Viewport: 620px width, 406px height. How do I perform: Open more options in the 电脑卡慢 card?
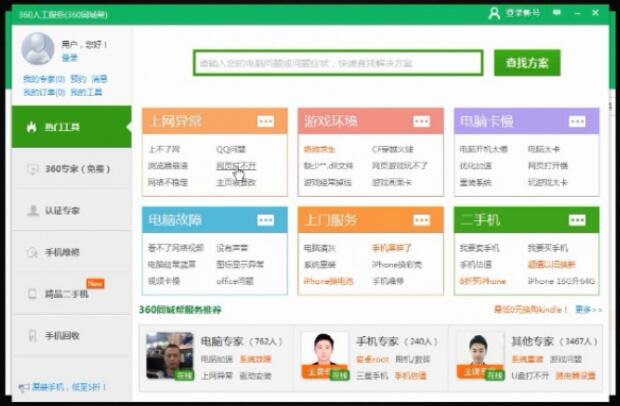click(x=577, y=121)
